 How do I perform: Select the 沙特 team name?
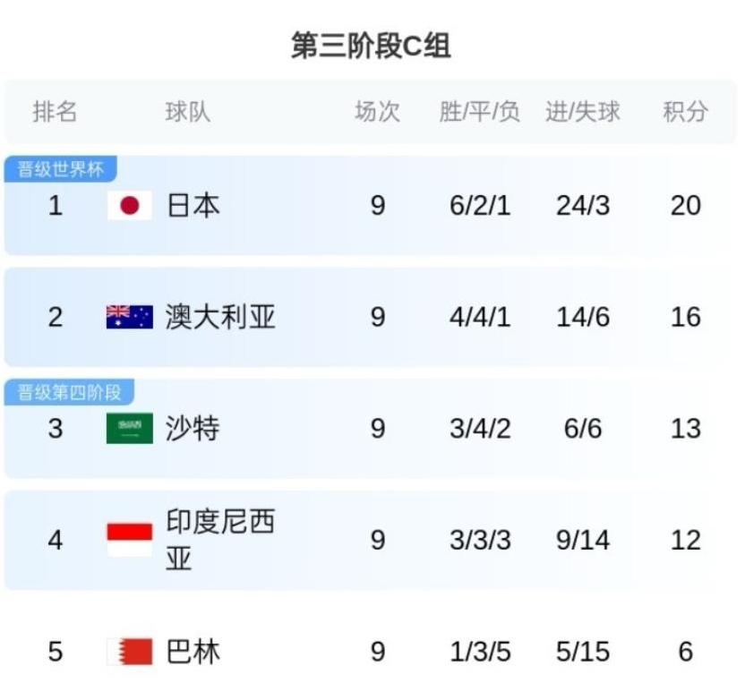[x=193, y=429]
